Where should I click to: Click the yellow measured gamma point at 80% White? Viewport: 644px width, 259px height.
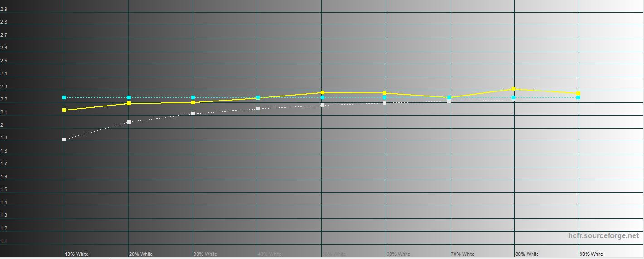513,89
